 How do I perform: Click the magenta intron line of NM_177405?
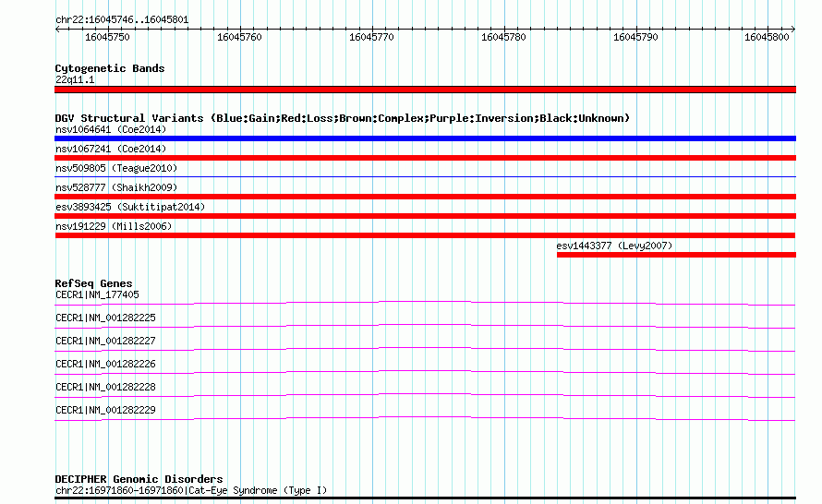coord(425,303)
